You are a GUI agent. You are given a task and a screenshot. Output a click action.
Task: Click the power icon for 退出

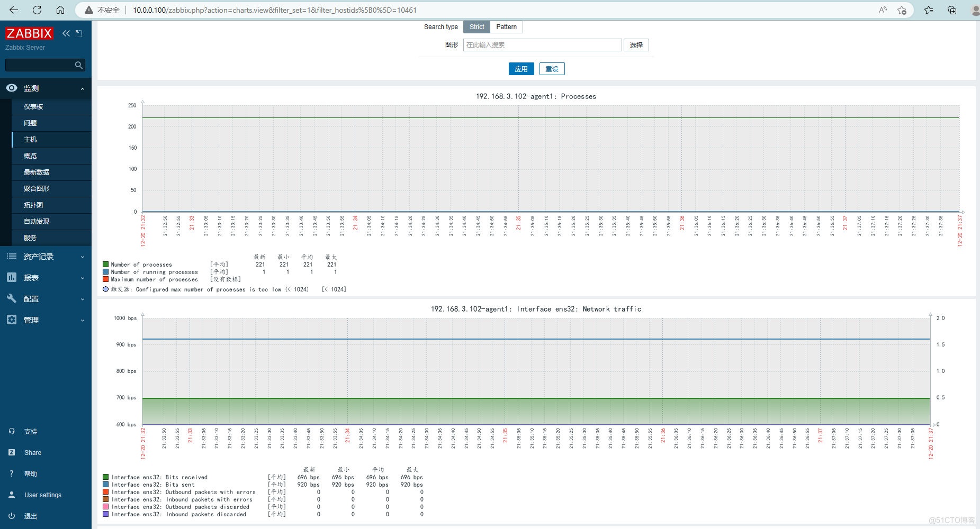pos(12,516)
